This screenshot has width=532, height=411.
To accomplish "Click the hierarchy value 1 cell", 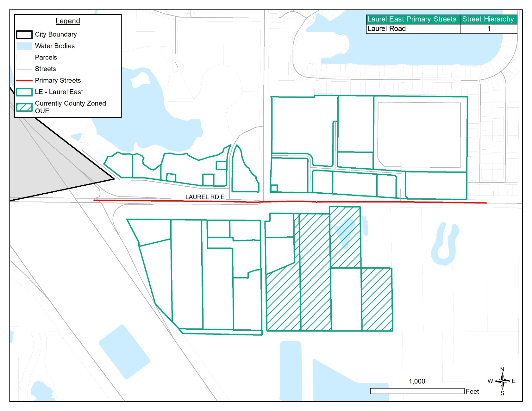I will (489, 29).
